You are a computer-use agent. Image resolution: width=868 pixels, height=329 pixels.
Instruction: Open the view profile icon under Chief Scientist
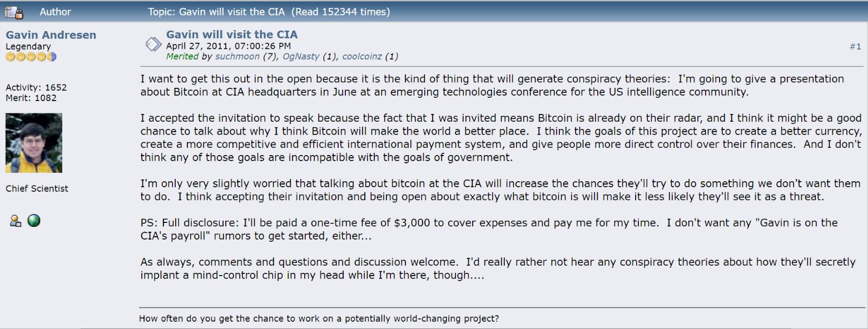pos(16,221)
